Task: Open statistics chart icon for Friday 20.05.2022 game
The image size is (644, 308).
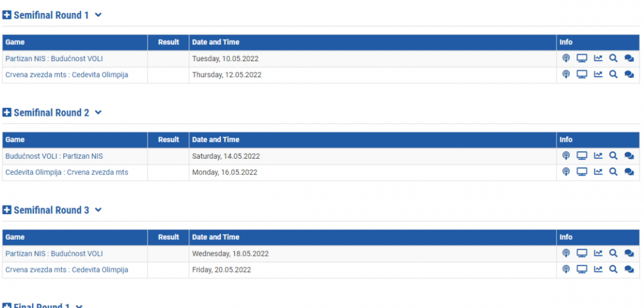Action: click(598, 269)
